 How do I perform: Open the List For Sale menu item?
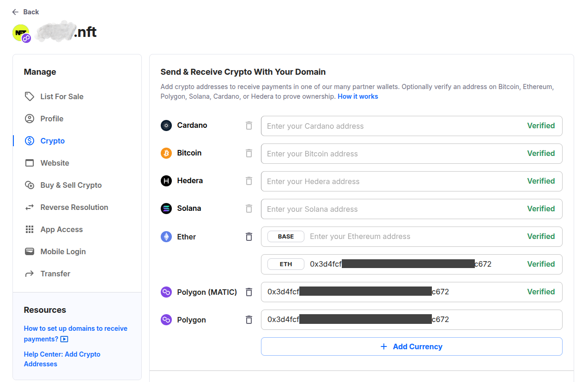(x=62, y=96)
